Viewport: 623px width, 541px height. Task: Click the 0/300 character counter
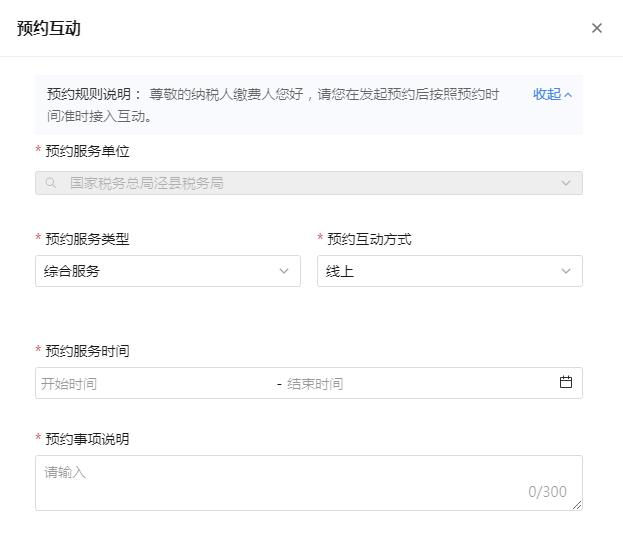point(547,492)
